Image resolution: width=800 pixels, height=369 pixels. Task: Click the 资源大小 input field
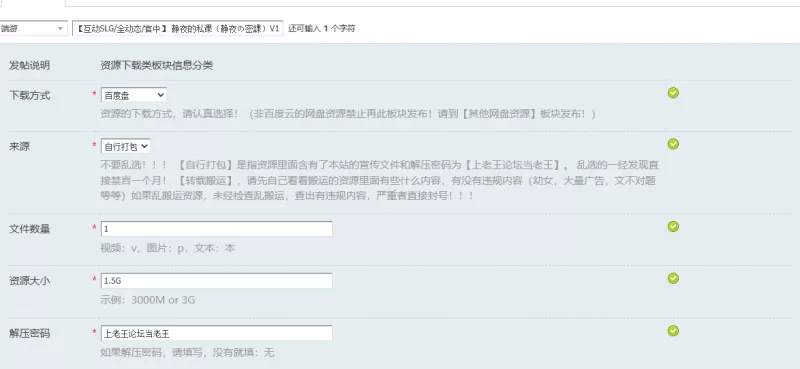click(x=217, y=281)
